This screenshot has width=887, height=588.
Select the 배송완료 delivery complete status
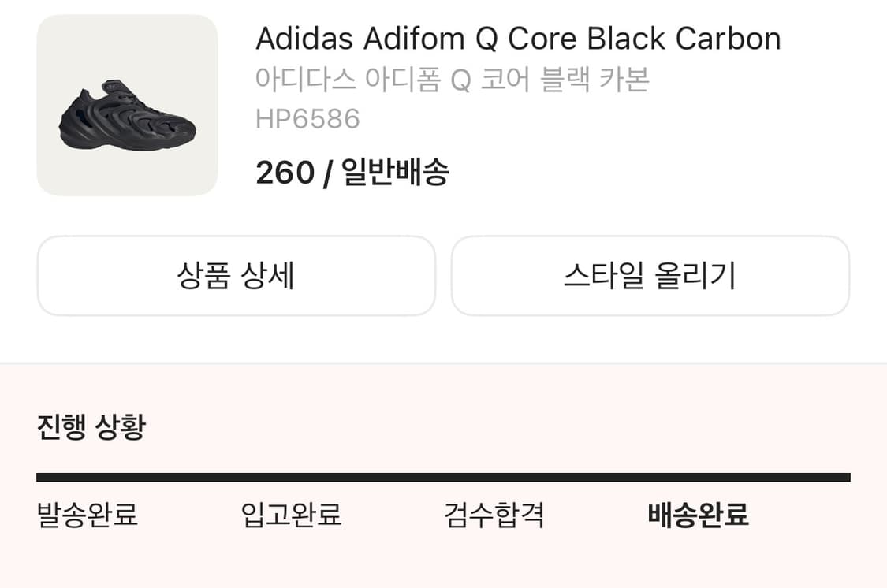click(699, 515)
